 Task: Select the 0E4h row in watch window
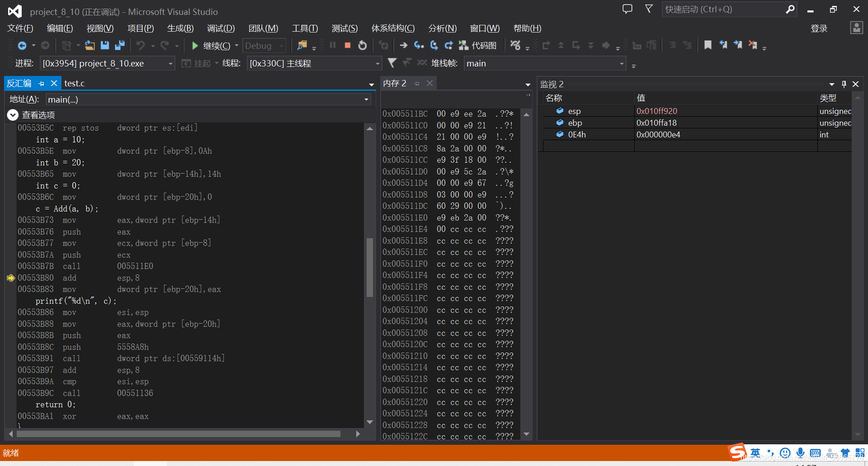(x=697, y=135)
